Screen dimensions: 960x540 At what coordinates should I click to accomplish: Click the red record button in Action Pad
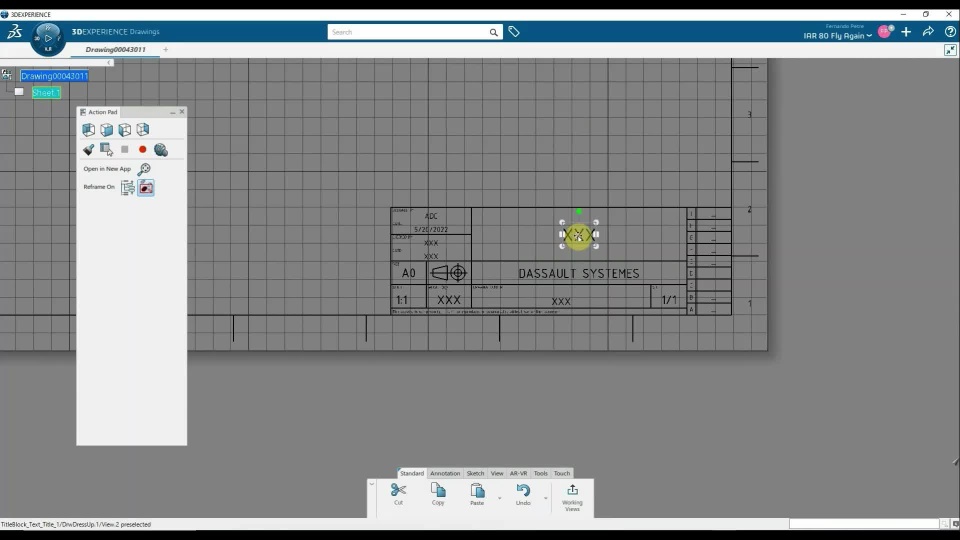(143, 149)
